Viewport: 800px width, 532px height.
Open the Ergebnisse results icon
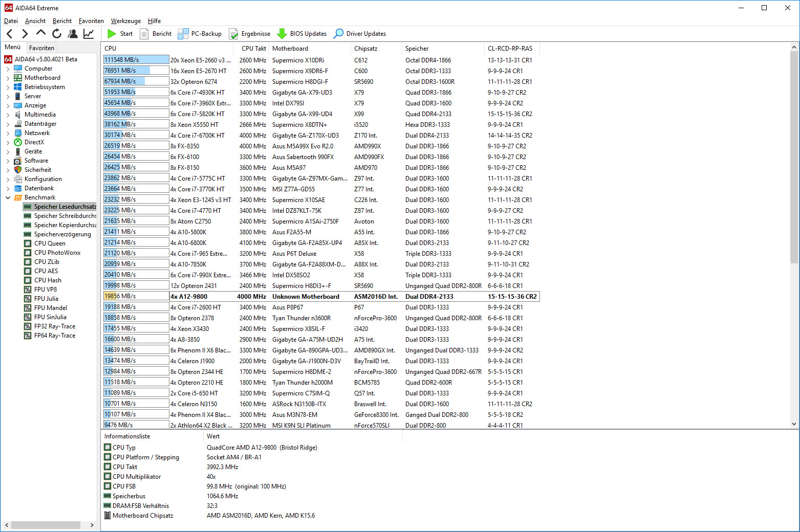coord(233,34)
